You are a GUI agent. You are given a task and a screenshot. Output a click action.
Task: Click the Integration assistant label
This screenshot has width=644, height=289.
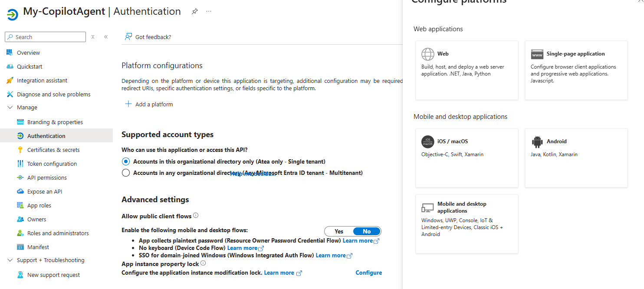42,80
